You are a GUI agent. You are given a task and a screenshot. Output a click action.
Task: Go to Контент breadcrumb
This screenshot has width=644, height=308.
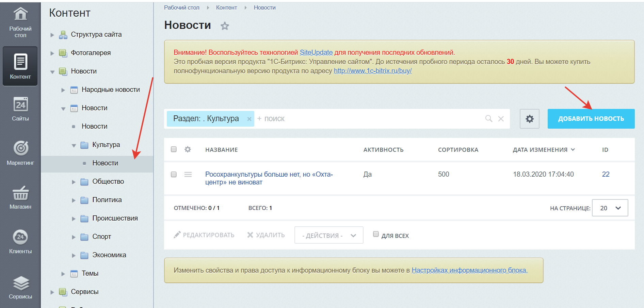coord(226,7)
